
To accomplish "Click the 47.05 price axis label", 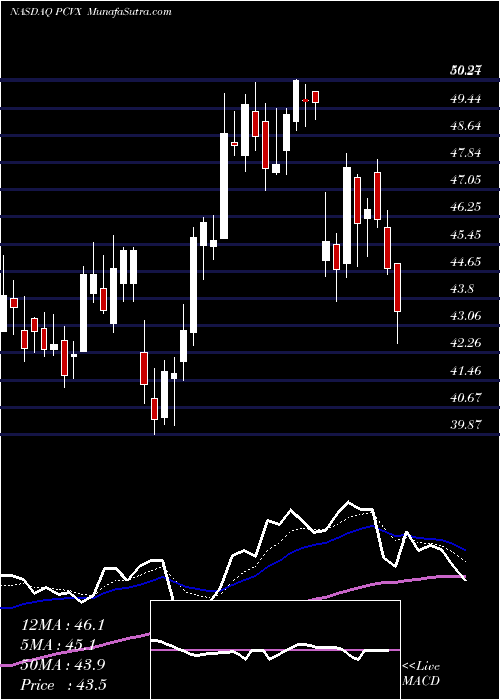I will coord(465,180).
